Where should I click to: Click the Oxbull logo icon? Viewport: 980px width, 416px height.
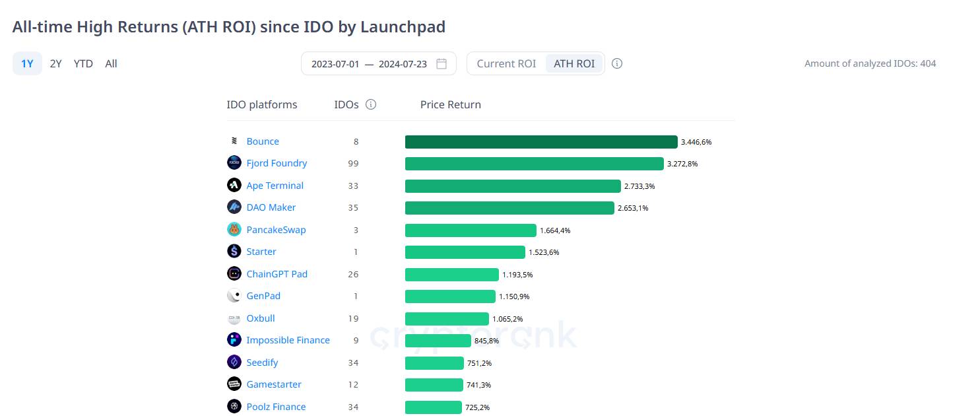tap(234, 318)
